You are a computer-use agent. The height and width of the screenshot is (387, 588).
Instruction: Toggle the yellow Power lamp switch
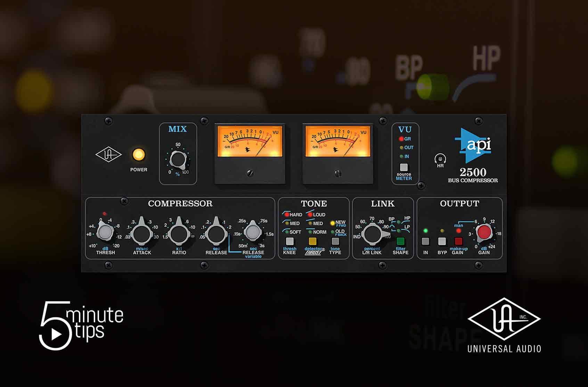click(x=138, y=155)
